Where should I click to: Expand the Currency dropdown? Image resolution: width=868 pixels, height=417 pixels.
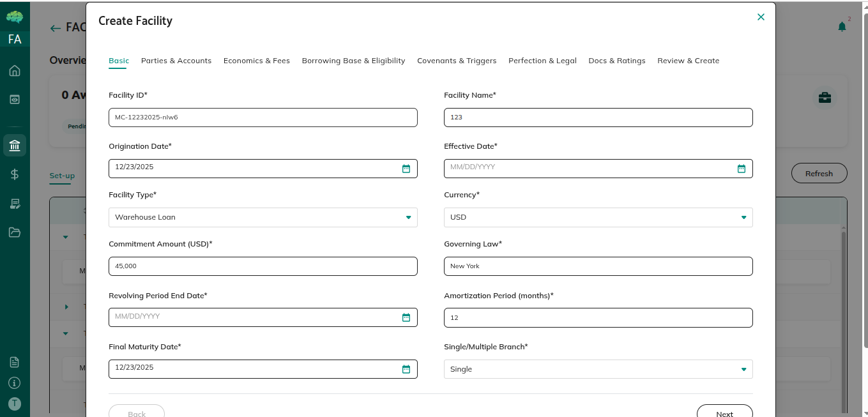pos(598,217)
